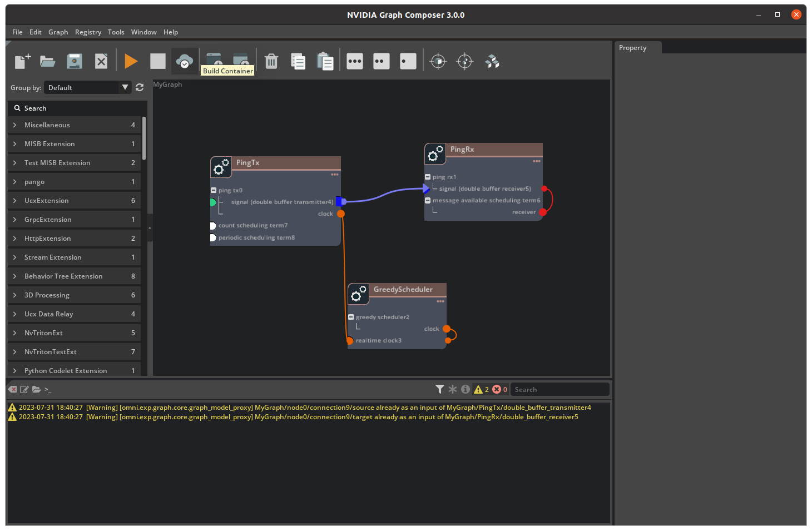This screenshot has height=531, width=812.
Task: Collapse greedy scheduler2 component in GreedyScheduler
Action: click(x=351, y=317)
